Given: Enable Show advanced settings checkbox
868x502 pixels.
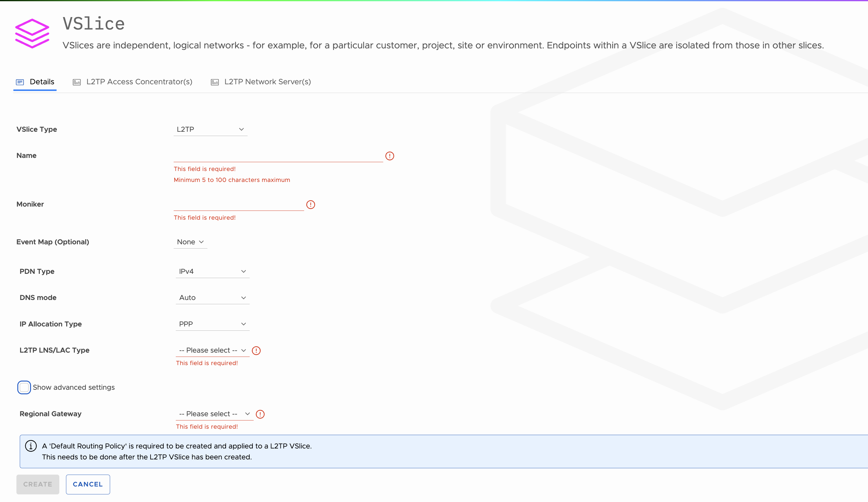Looking at the screenshot, I should 24,388.
